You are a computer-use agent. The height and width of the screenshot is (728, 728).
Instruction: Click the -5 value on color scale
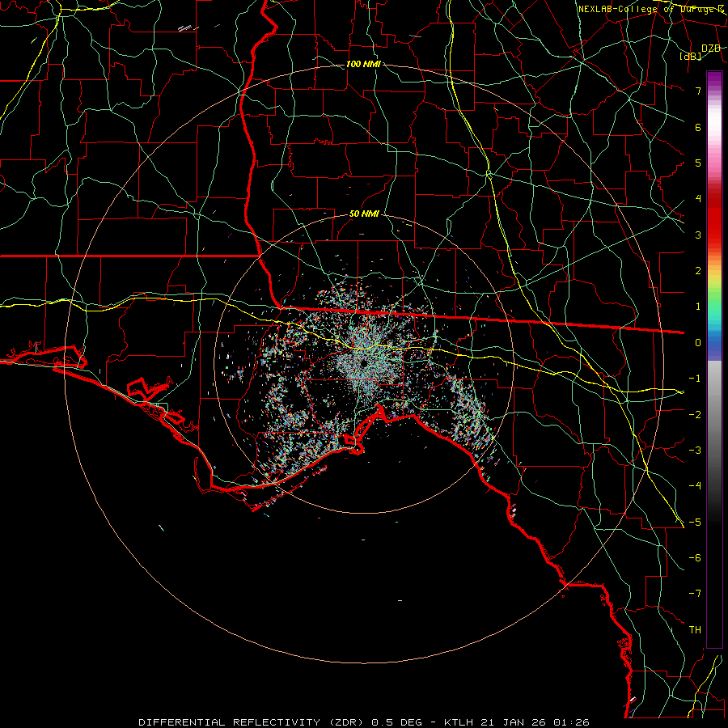[695, 522]
